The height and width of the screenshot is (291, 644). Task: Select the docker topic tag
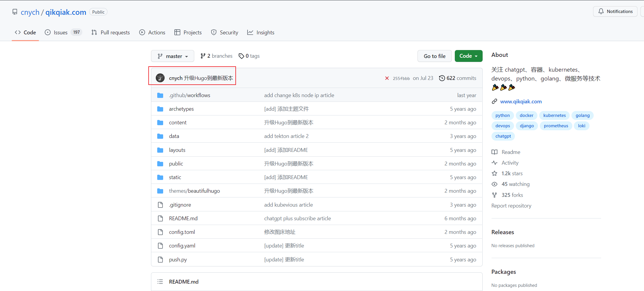pos(526,115)
